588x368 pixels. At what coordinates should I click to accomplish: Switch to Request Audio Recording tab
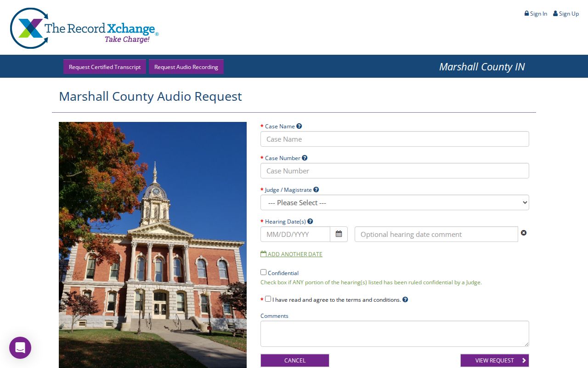point(186,67)
